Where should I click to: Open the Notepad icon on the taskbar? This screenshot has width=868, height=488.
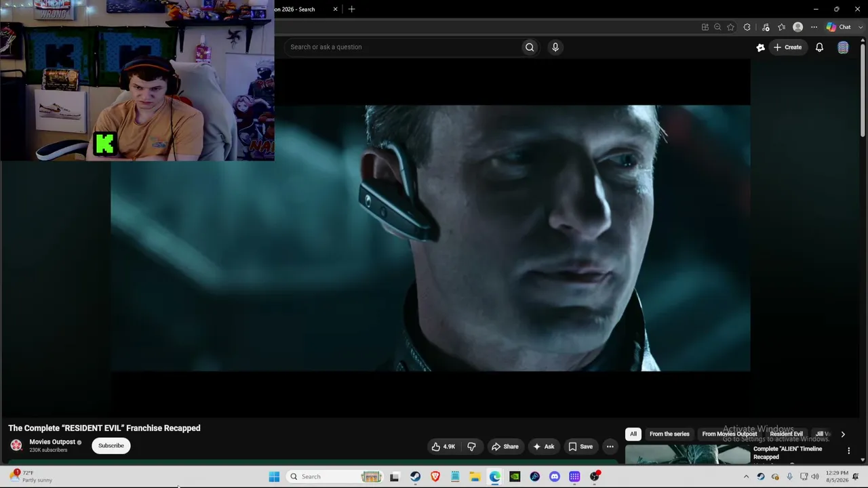click(455, 476)
